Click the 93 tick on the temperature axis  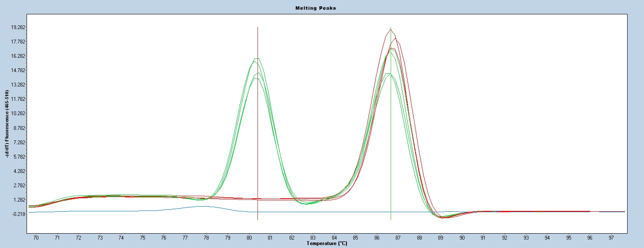(x=526, y=238)
